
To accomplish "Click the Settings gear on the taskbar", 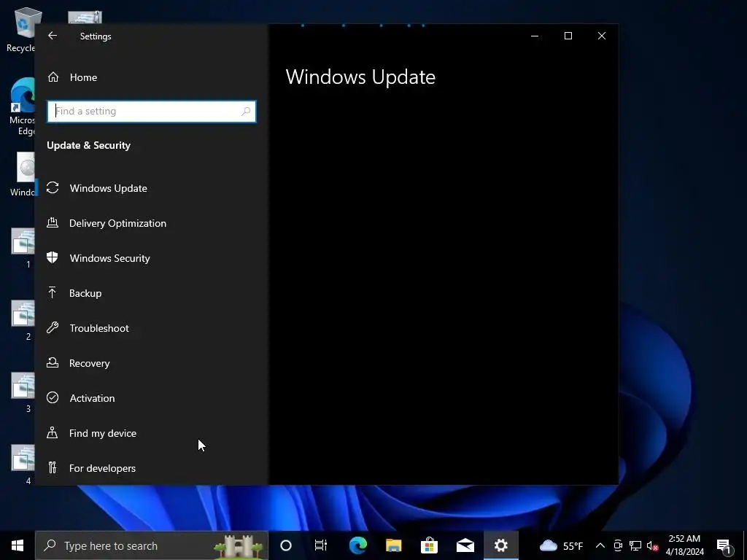I will coord(500,545).
